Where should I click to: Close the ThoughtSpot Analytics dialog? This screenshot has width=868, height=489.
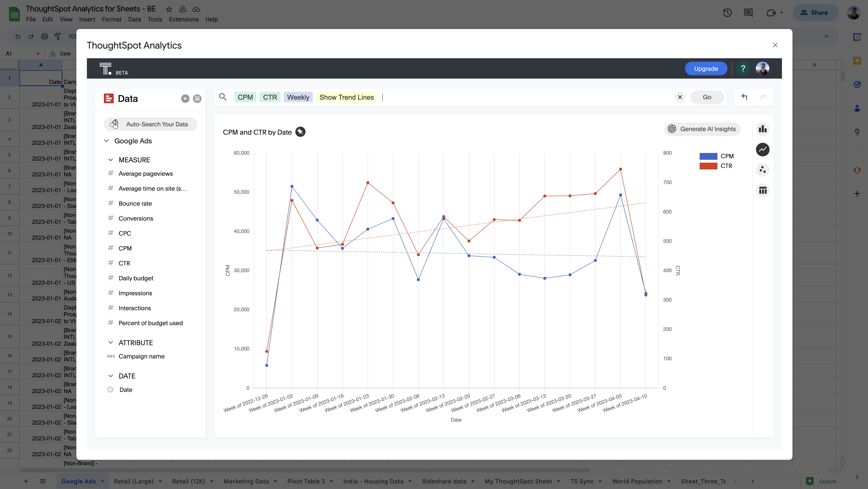(775, 45)
